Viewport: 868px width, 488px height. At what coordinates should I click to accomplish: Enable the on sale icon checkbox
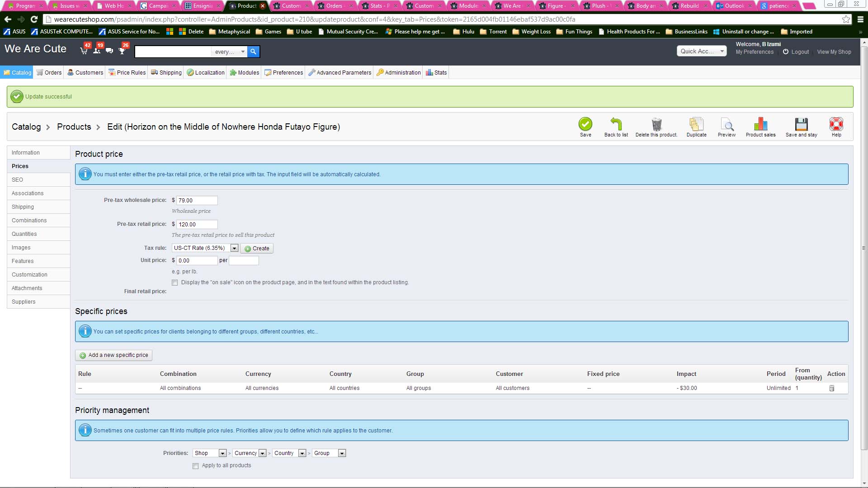coord(175,283)
